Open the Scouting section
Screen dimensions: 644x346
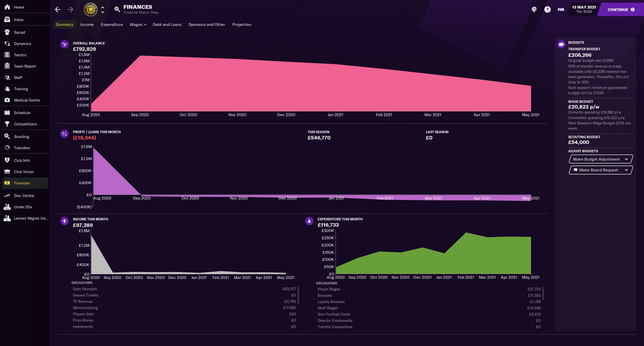21,136
